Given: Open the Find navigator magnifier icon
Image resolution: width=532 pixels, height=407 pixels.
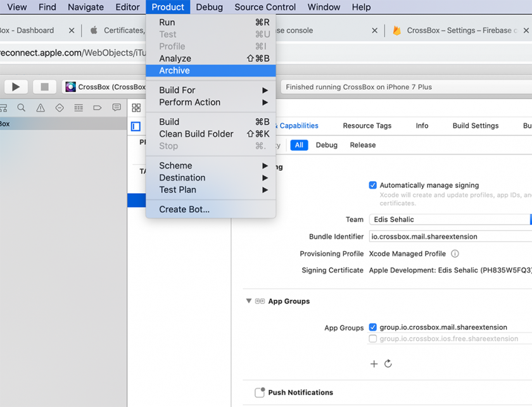Looking at the screenshot, I should coord(22,108).
